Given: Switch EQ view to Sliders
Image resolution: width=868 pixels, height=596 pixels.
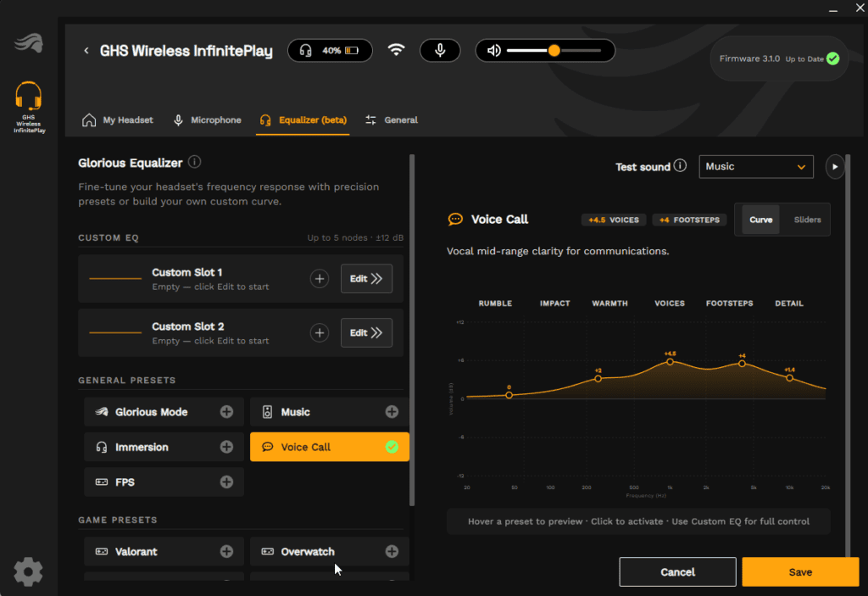Looking at the screenshot, I should click(807, 220).
